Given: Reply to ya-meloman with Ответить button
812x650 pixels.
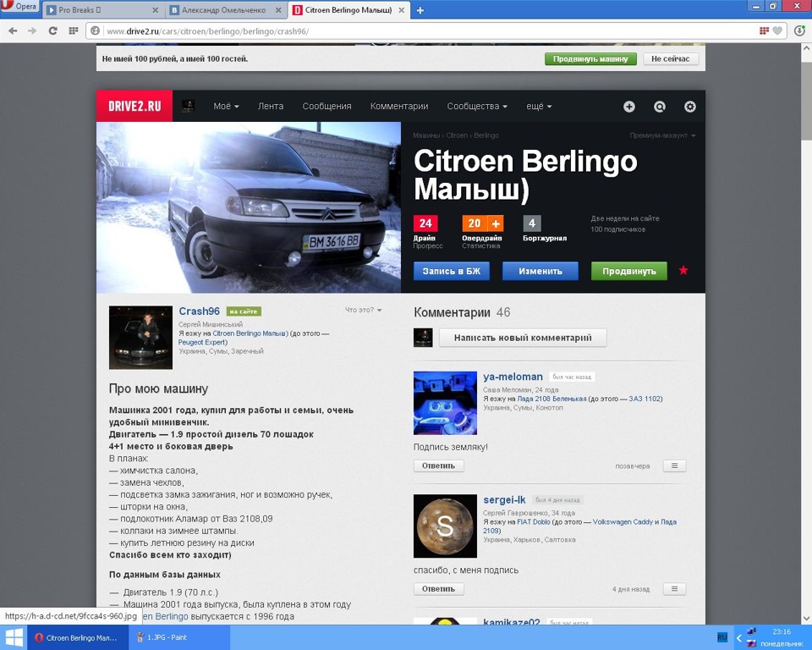Looking at the screenshot, I should [439, 466].
